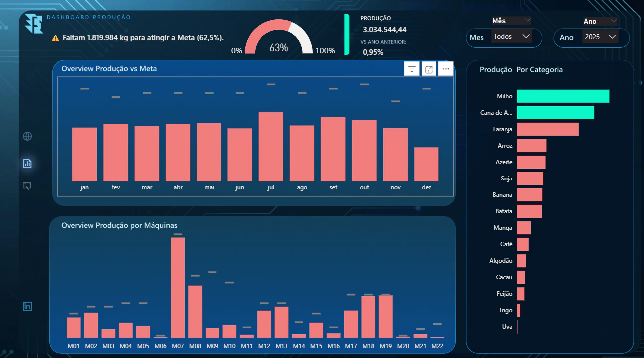Click the Overview Produção por Máquinas title

[119, 226]
